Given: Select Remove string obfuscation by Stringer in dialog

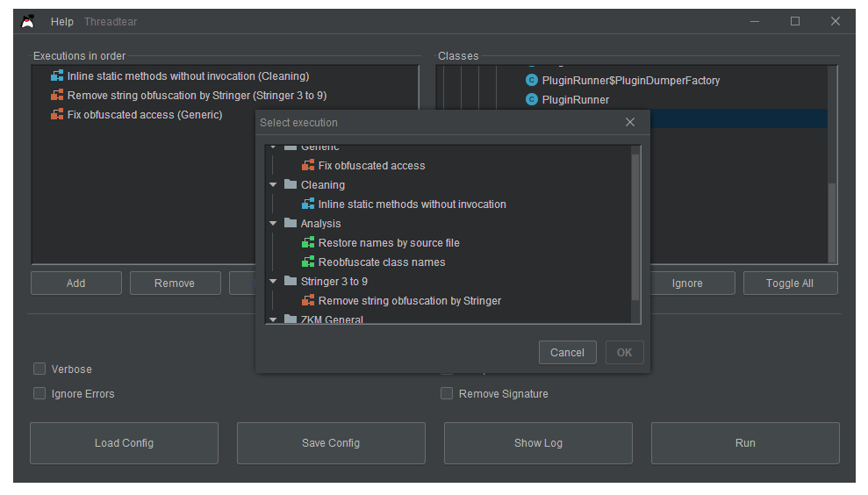Looking at the screenshot, I should 410,301.
